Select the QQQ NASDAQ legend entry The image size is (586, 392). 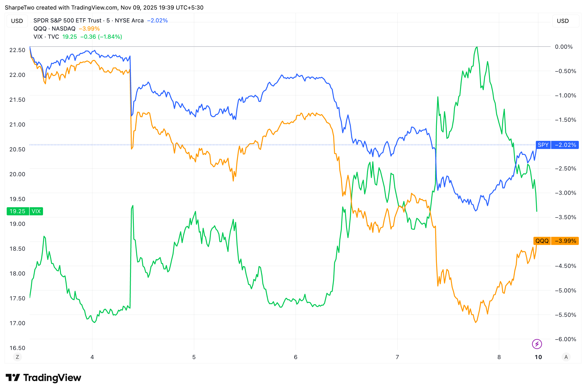pos(54,28)
